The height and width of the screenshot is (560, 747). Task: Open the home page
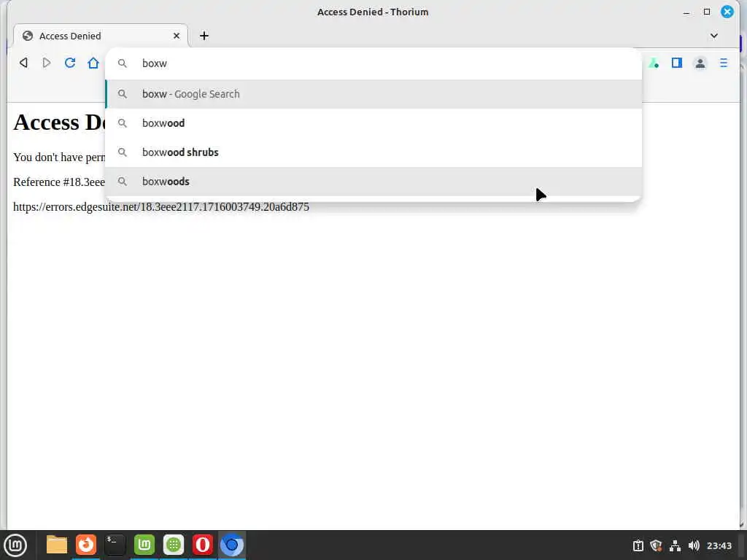(x=93, y=63)
